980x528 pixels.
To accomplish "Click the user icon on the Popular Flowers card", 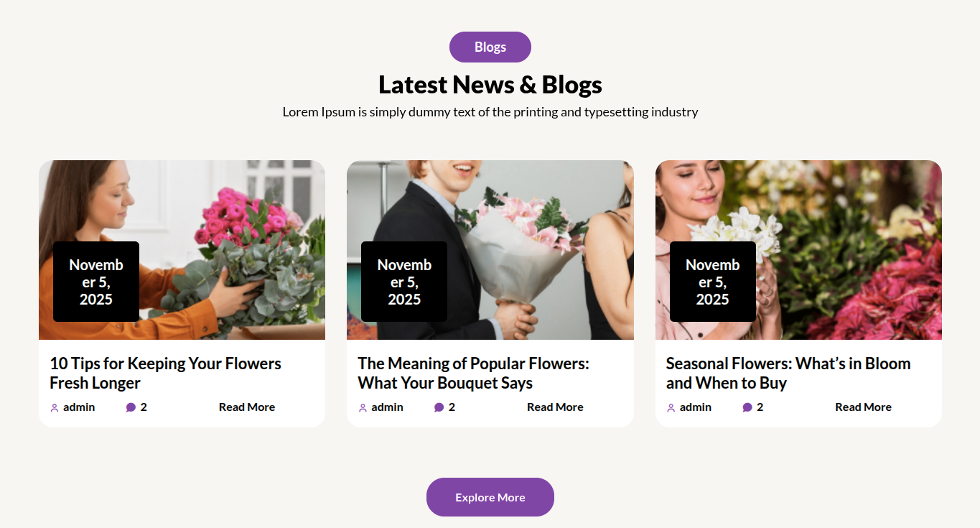I will pos(363,408).
